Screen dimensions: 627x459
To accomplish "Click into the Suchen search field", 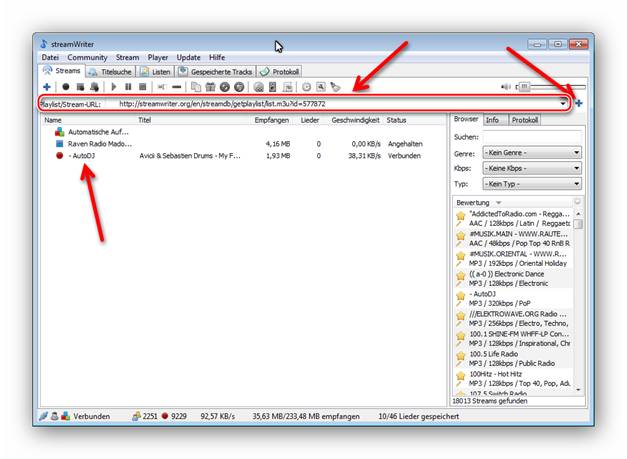I will click(x=532, y=137).
